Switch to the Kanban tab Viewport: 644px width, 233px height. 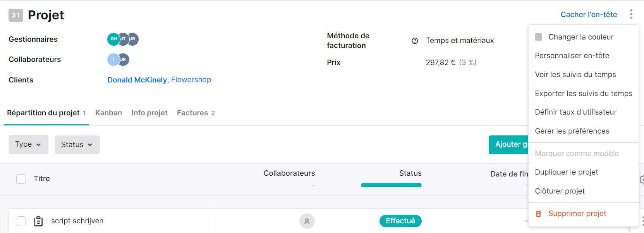[x=108, y=113]
